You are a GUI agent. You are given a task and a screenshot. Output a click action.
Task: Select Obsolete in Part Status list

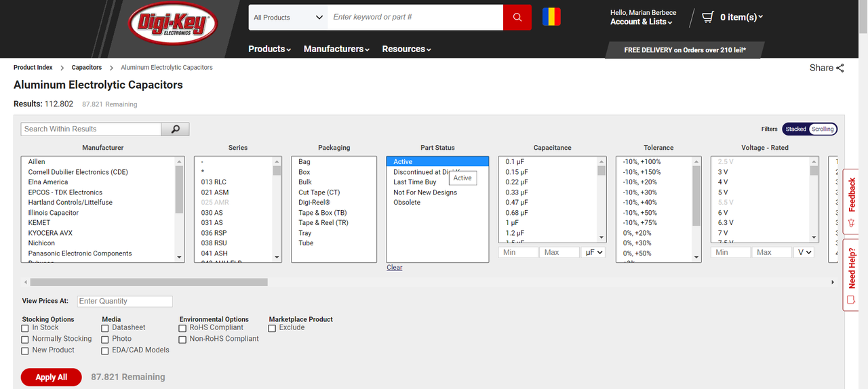437,202
